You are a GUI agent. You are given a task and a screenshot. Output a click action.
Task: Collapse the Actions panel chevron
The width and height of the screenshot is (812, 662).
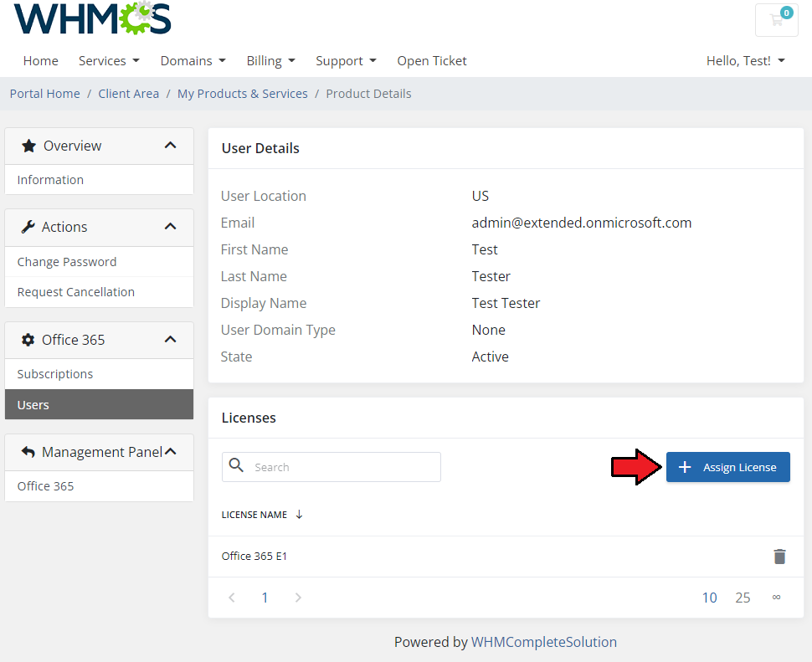pos(171,226)
